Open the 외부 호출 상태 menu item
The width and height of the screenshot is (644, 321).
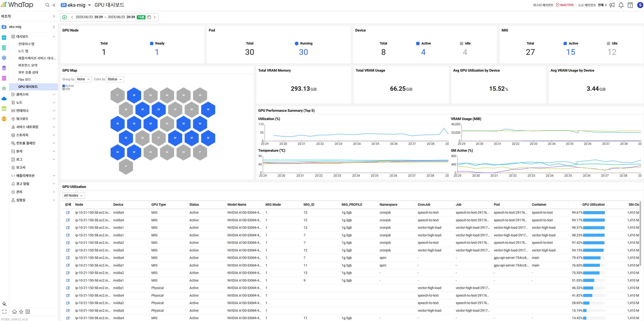tap(28, 73)
